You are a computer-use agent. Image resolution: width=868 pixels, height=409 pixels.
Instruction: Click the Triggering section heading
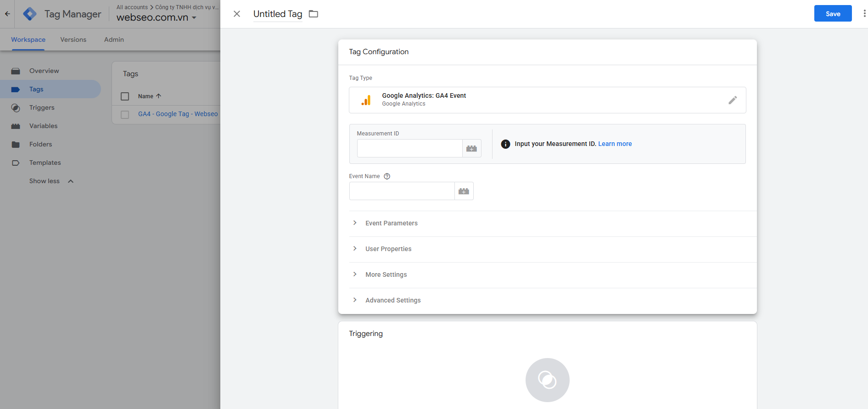pos(366,334)
